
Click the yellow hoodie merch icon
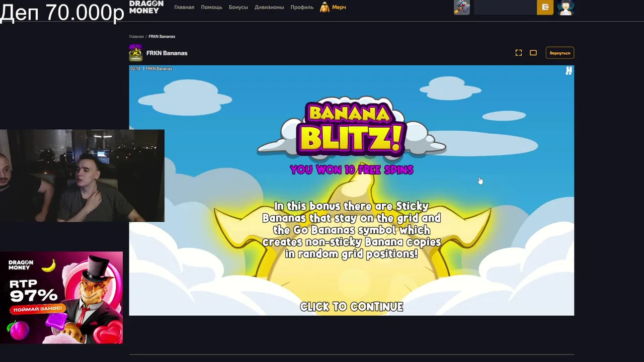[x=325, y=7]
